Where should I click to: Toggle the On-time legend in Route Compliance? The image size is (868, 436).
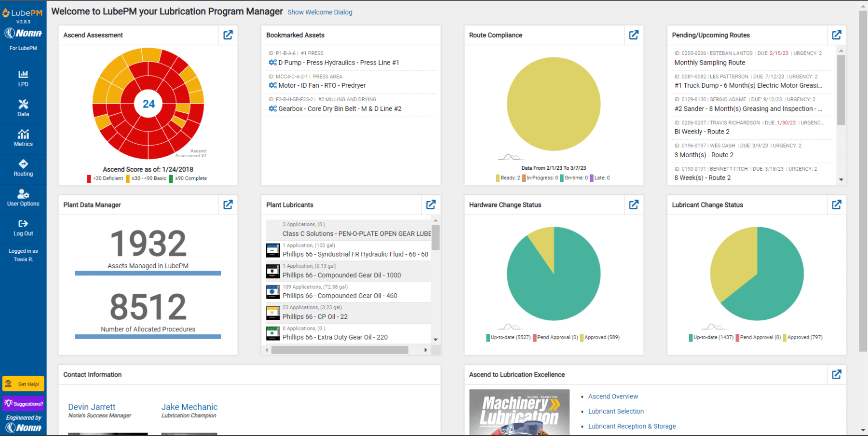point(574,178)
